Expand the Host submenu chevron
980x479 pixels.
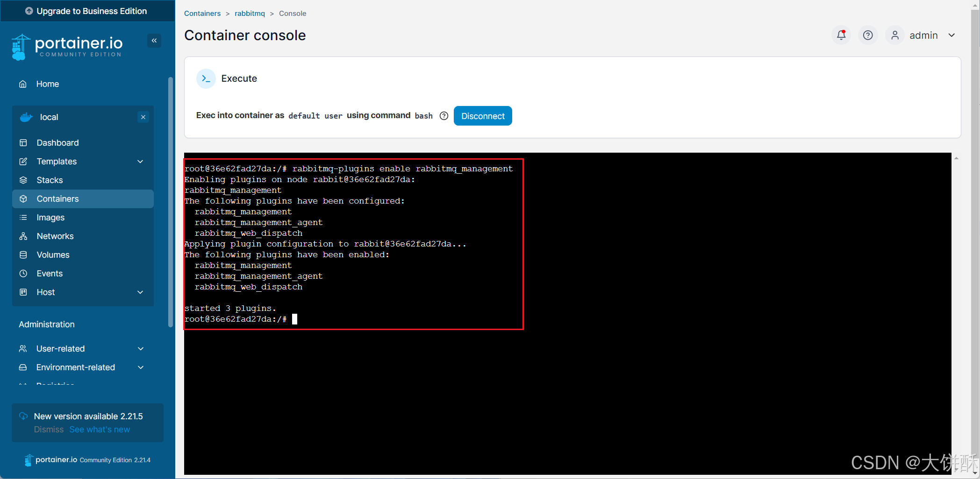click(140, 292)
